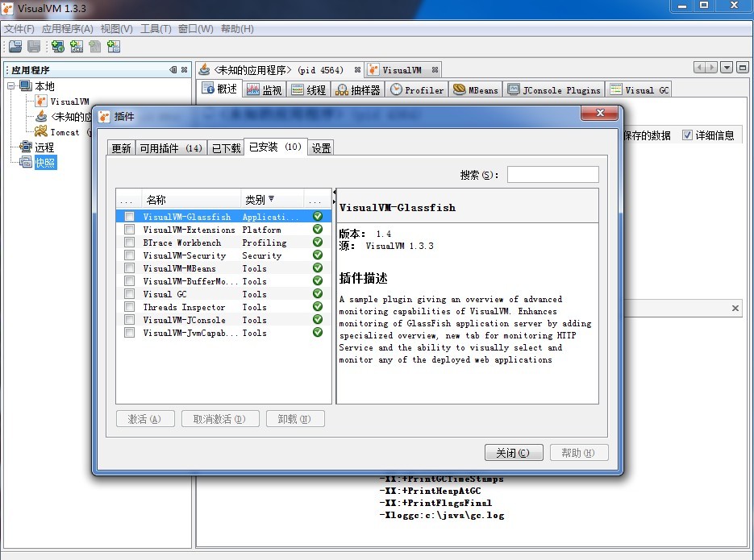
Task: Open the Visual GC tab
Action: pyautogui.click(x=639, y=89)
